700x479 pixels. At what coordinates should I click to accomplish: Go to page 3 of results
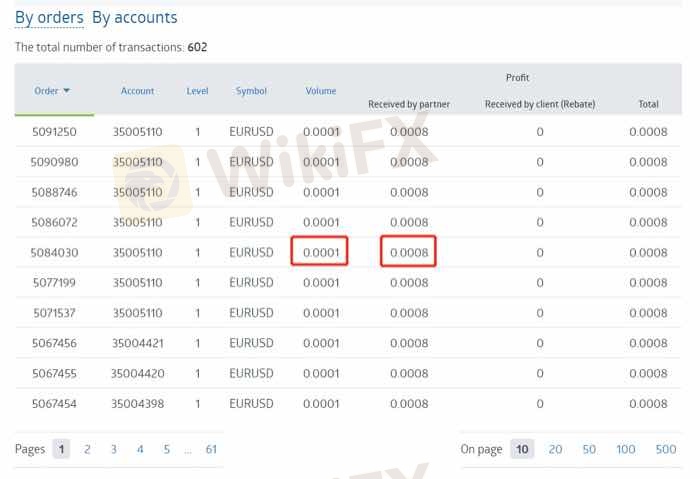point(113,449)
